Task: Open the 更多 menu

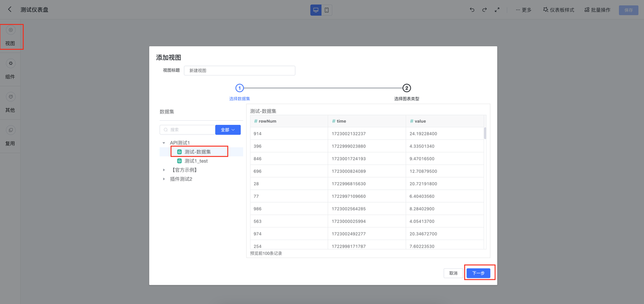Action: click(x=523, y=9)
